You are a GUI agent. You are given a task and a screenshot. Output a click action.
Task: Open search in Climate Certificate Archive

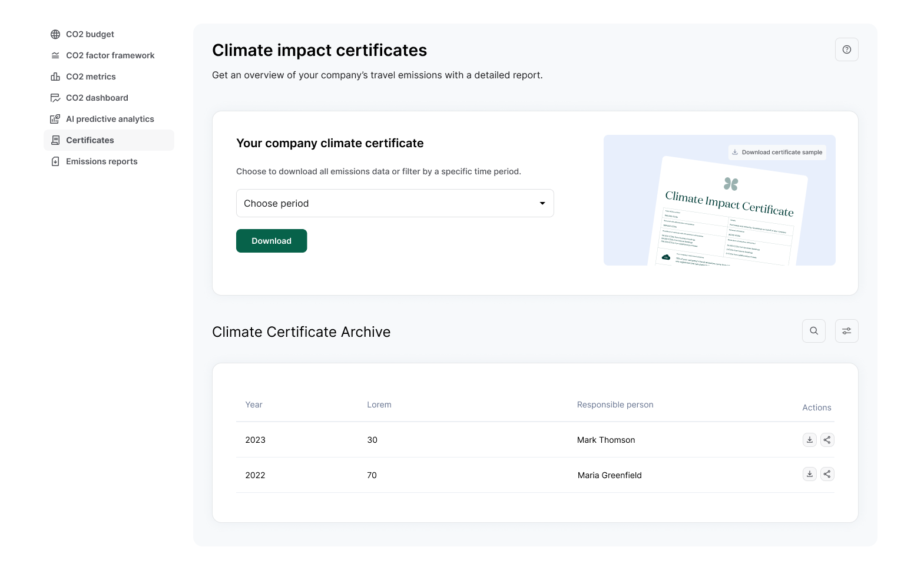click(813, 331)
